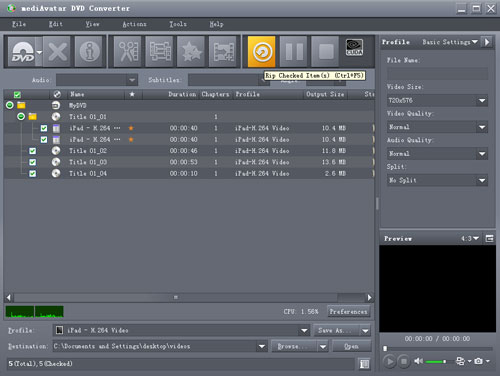Click the Preferences button
The height and width of the screenshot is (376, 500).
(x=348, y=312)
